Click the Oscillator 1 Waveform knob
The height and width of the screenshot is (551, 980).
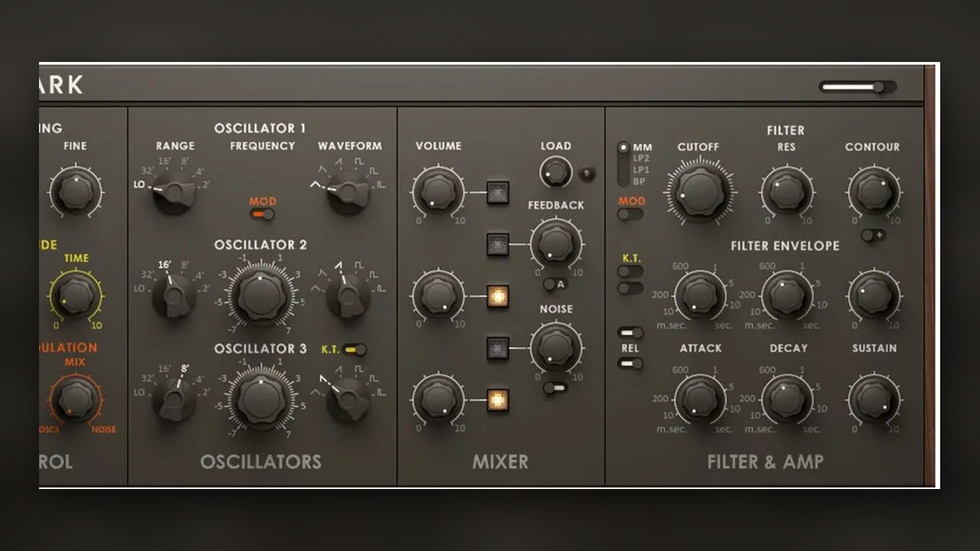(x=348, y=191)
